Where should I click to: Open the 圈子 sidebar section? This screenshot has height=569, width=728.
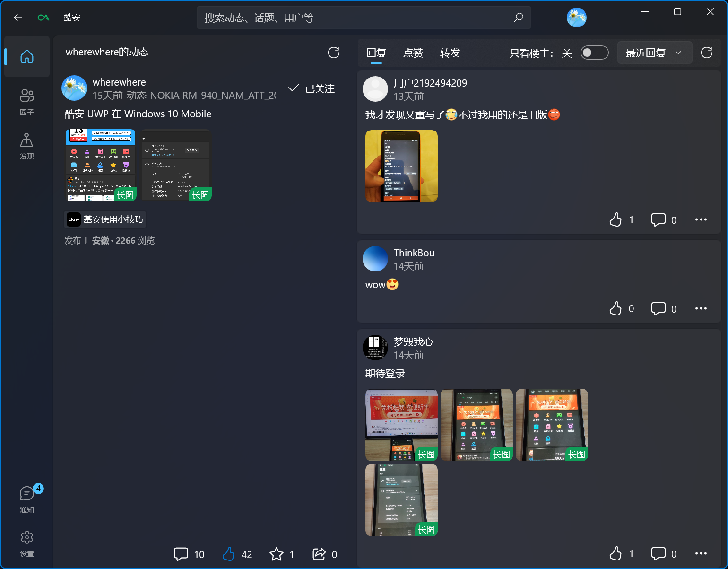coord(27,102)
